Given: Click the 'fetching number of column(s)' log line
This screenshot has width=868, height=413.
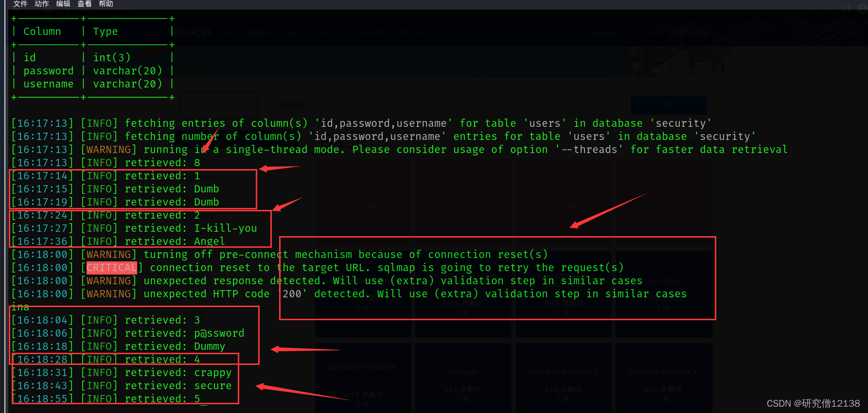Looking at the screenshot, I should point(384,137).
